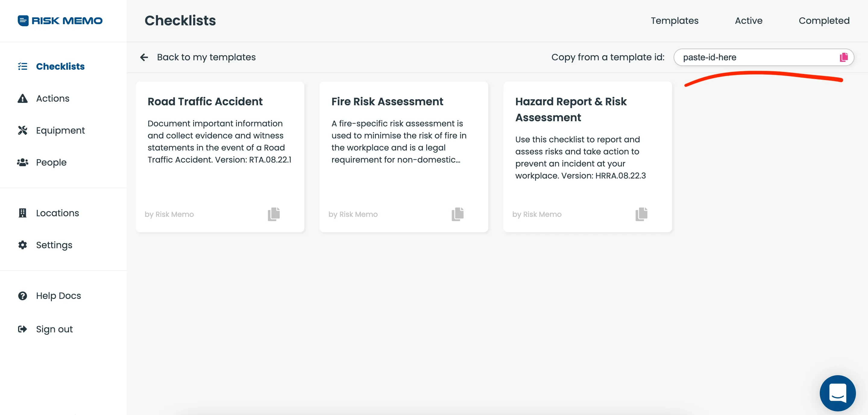
Task: Click 'Copy from a template id:' label
Action: click(608, 57)
